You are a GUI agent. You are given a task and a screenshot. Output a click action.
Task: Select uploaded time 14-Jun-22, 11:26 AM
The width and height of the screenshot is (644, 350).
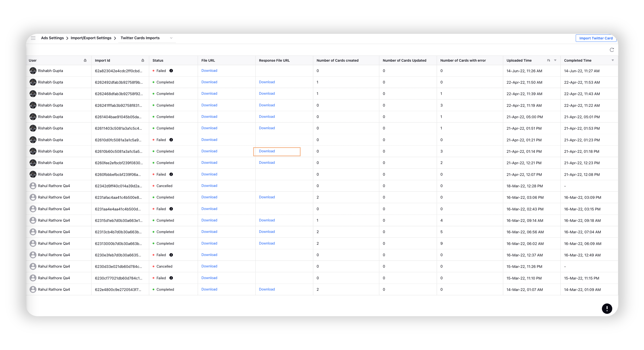click(x=524, y=71)
